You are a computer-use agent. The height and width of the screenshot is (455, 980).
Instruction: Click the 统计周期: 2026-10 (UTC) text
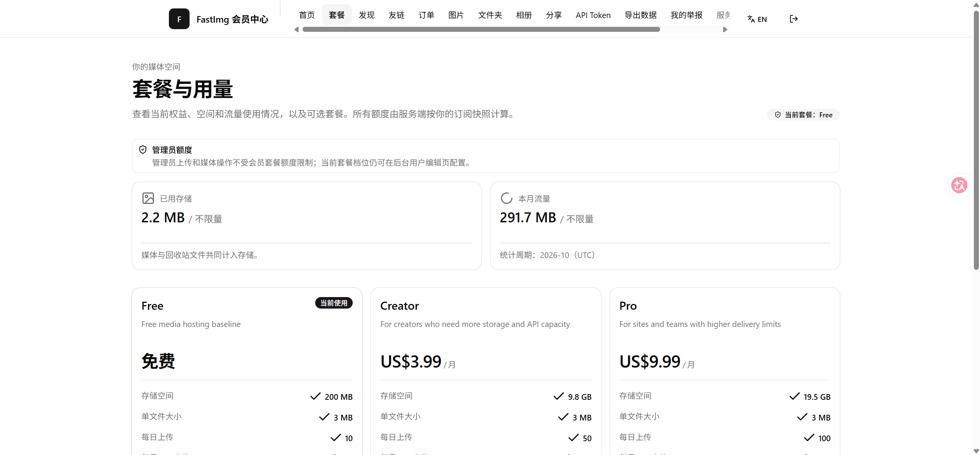click(x=547, y=255)
